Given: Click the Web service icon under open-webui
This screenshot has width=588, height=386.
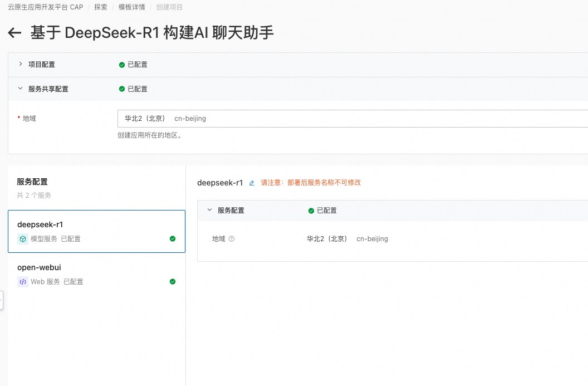Looking at the screenshot, I should coord(22,282).
